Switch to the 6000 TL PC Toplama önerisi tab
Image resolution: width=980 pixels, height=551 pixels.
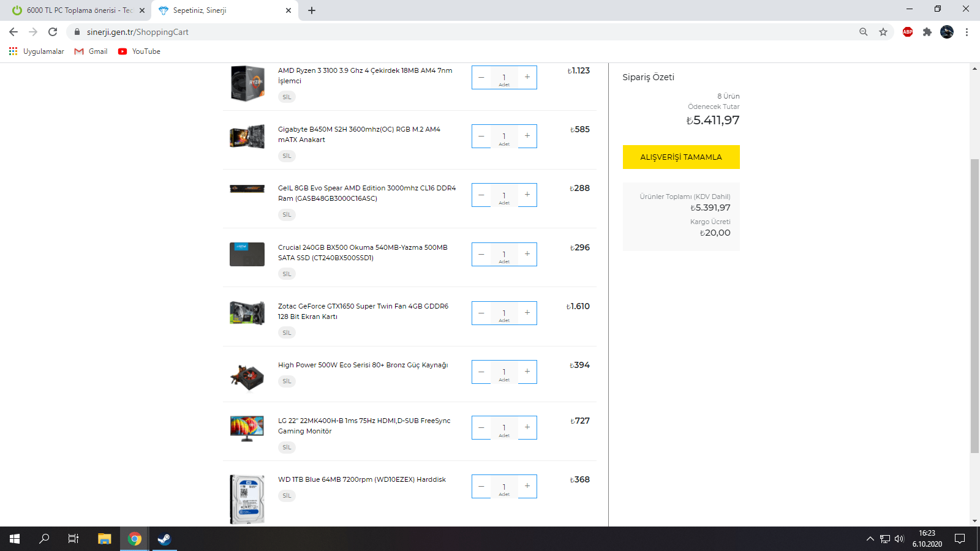tap(79, 10)
